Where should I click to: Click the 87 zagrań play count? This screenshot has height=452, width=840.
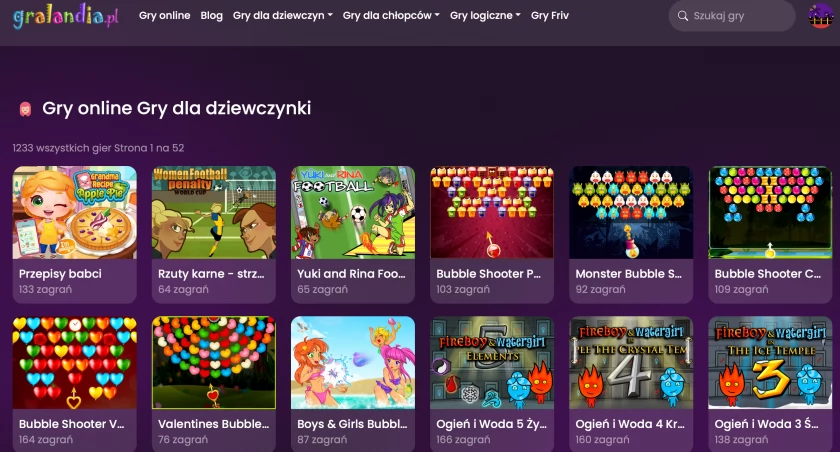pos(322,440)
